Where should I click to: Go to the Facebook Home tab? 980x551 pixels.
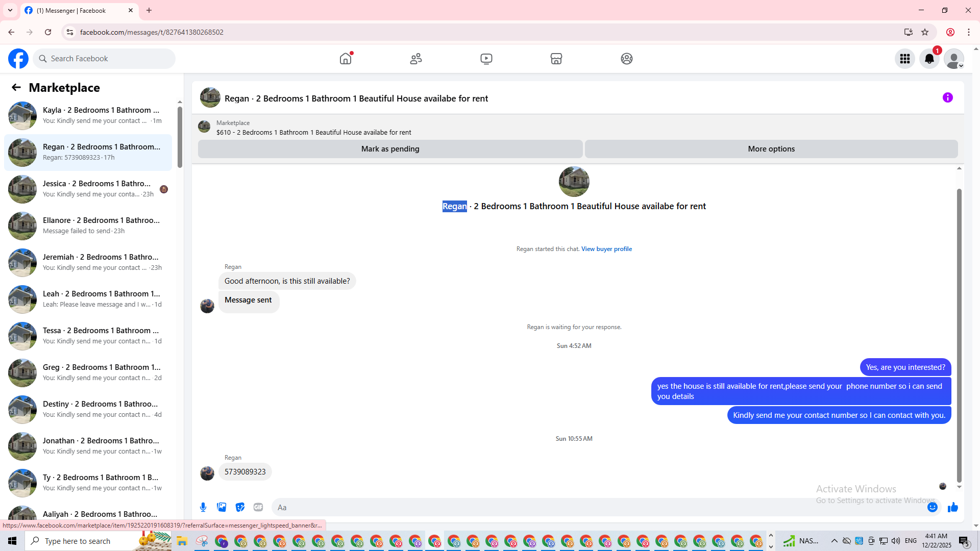tap(346, 59)
